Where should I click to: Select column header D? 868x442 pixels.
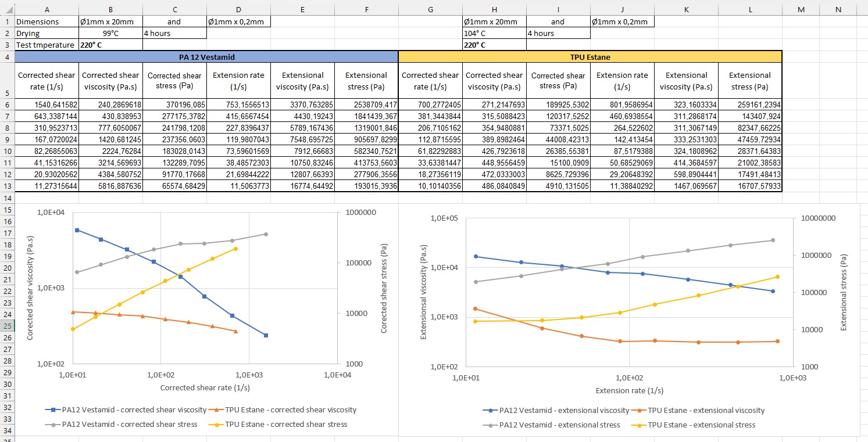(x=238, y=9)
